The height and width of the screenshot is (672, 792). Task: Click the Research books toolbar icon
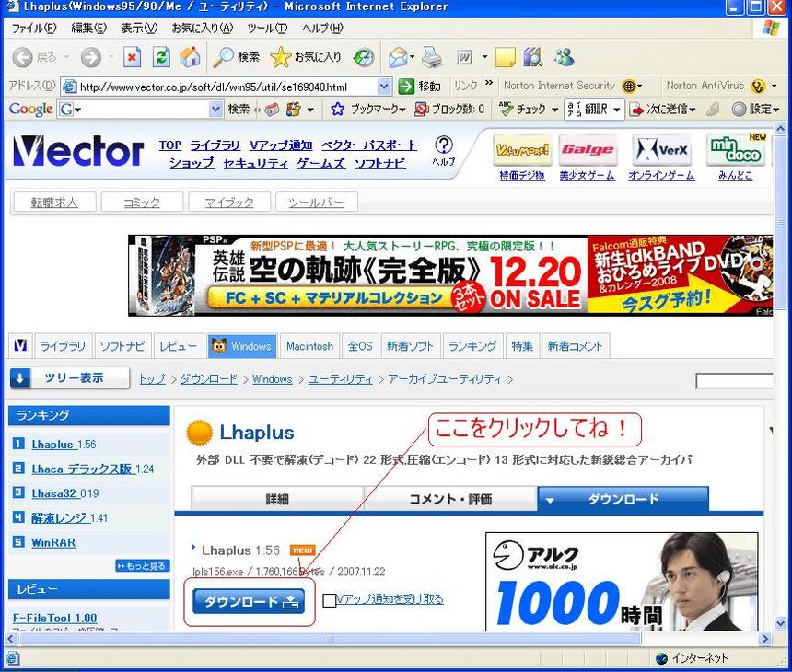[x=533, y=57]
